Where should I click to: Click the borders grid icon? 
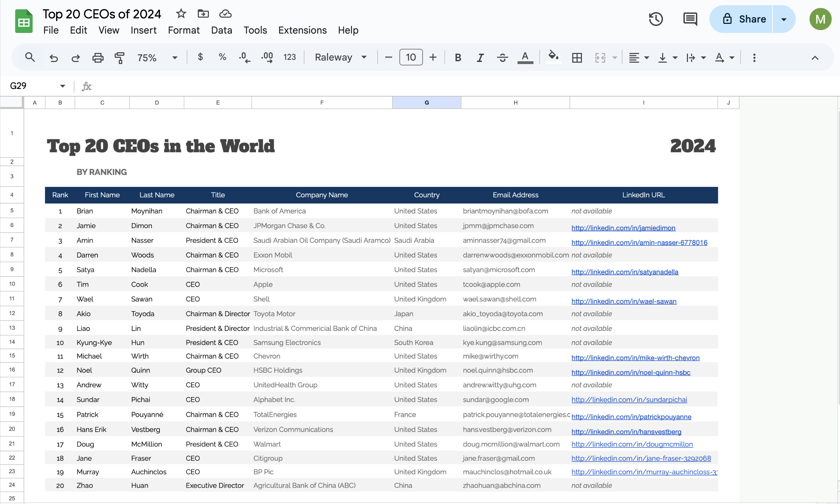point(577,57)
